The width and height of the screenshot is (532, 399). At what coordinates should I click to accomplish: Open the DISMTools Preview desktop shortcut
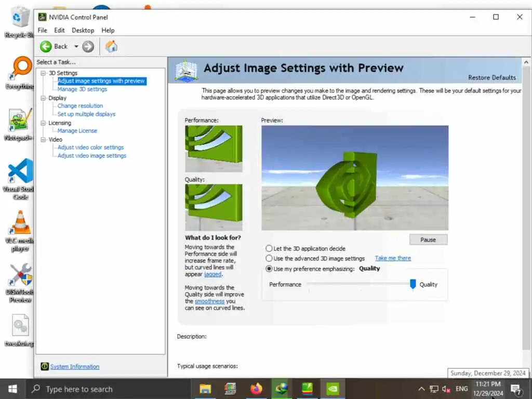point(20,283)
